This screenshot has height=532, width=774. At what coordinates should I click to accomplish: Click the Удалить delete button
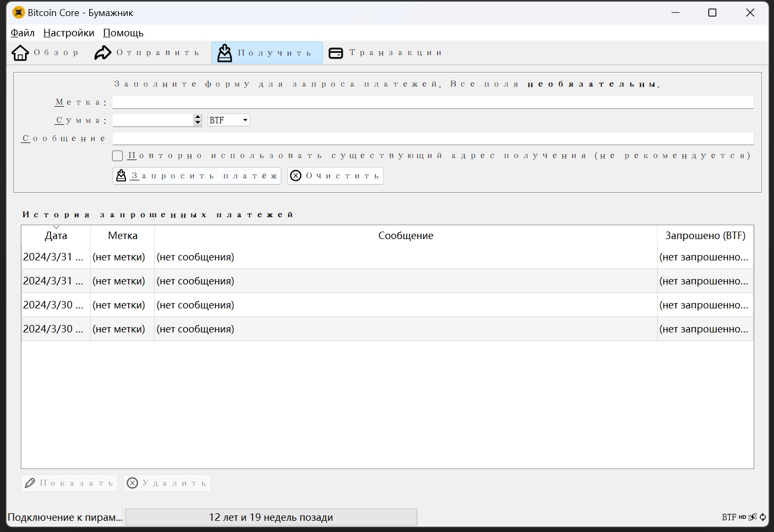point(167,483)
